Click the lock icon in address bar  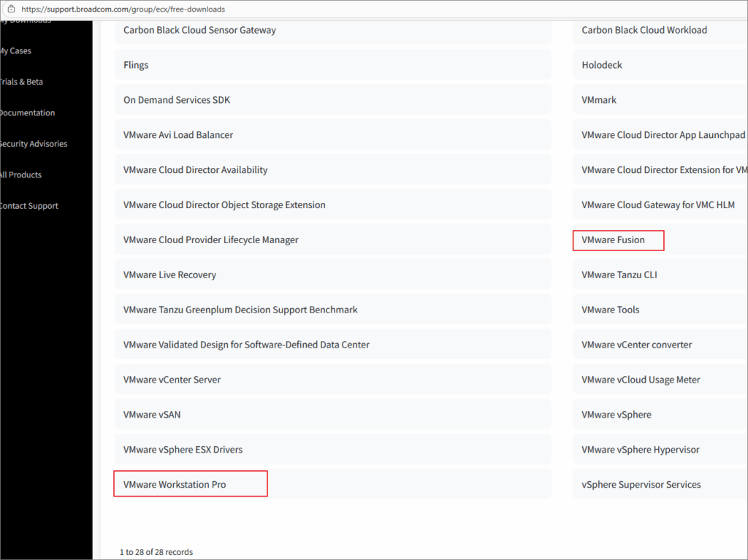click(x=10, y=9)
